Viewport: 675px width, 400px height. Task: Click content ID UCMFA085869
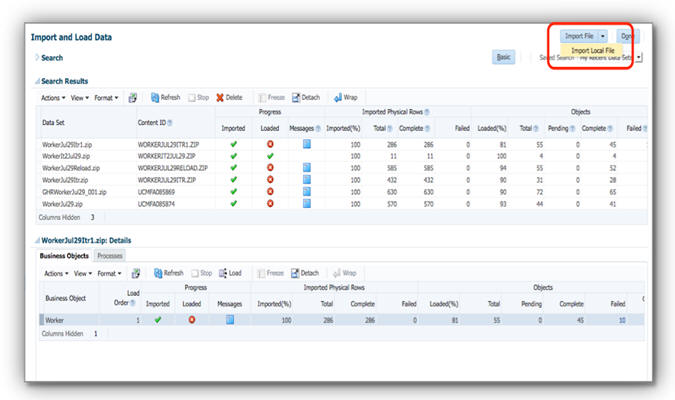tap(156, 192)
